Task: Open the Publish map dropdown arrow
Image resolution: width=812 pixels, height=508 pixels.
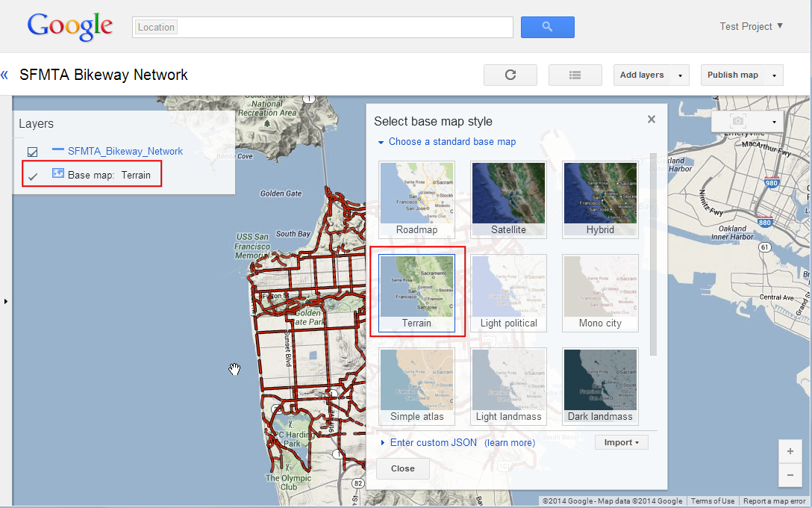Action: click(774, 75)
